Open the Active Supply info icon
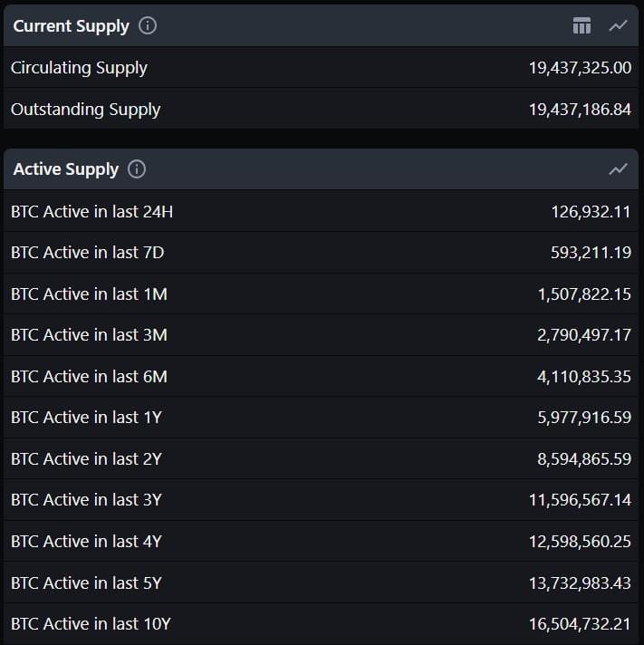This screenshot has width=644, height=645. click(x=137, y=169)
